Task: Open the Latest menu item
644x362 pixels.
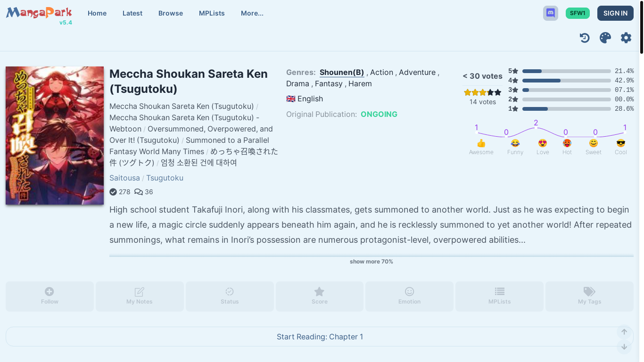Action: click(132, 13)
